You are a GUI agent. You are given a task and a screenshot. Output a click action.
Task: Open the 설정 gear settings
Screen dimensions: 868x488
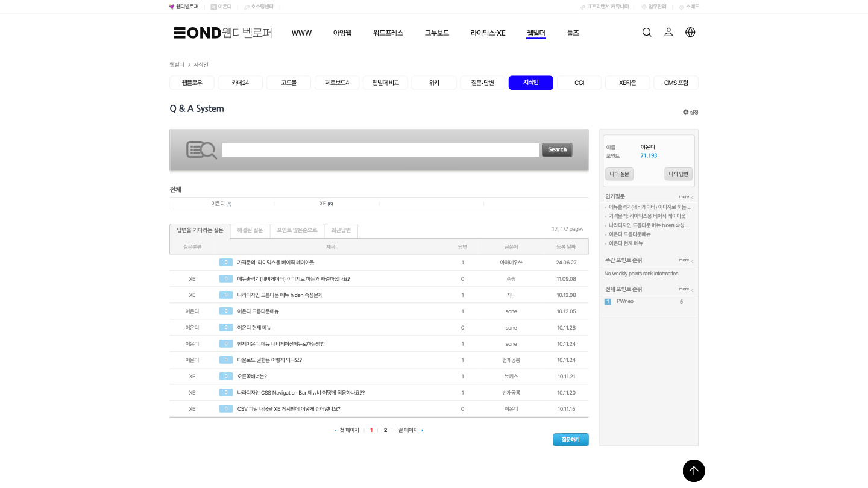point(691,113)
